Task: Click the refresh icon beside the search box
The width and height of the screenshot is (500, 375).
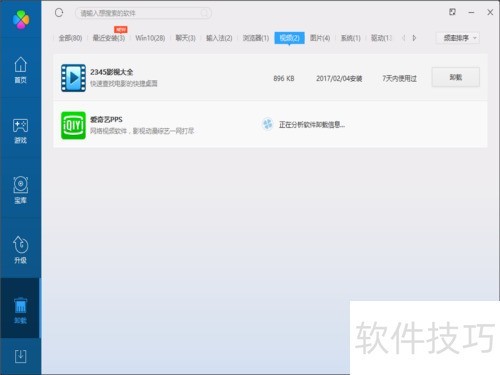Action: [59, 13]
